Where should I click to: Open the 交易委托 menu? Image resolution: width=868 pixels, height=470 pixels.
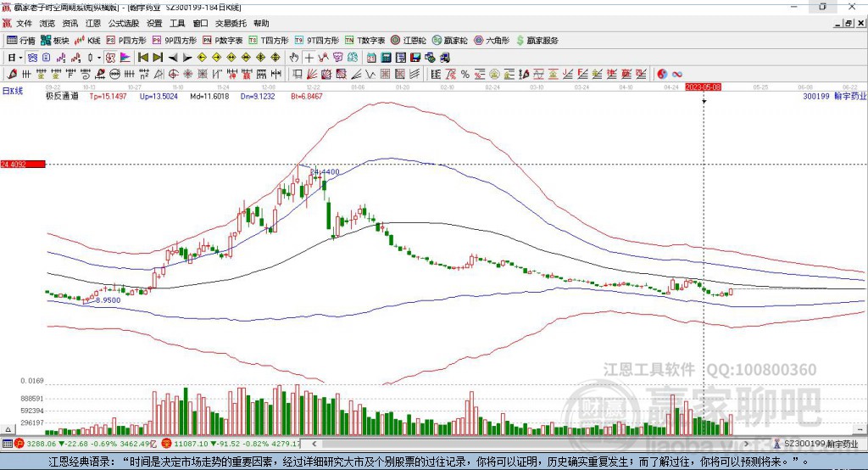[x=231, y=23]
